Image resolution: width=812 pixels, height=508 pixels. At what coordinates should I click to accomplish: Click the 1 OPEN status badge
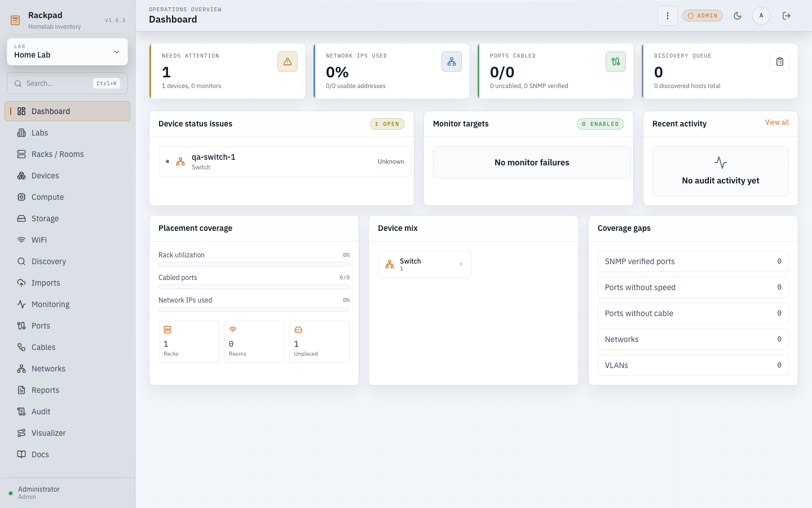387,124
